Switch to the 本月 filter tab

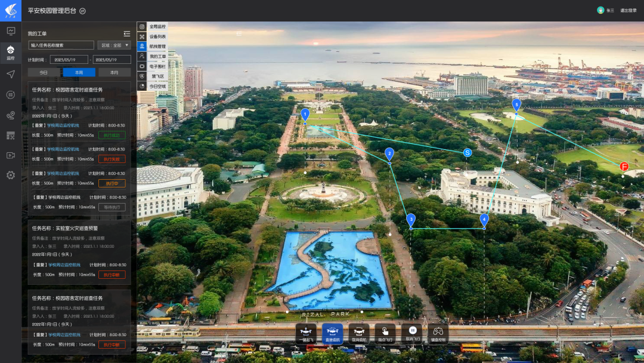[113, 72]
